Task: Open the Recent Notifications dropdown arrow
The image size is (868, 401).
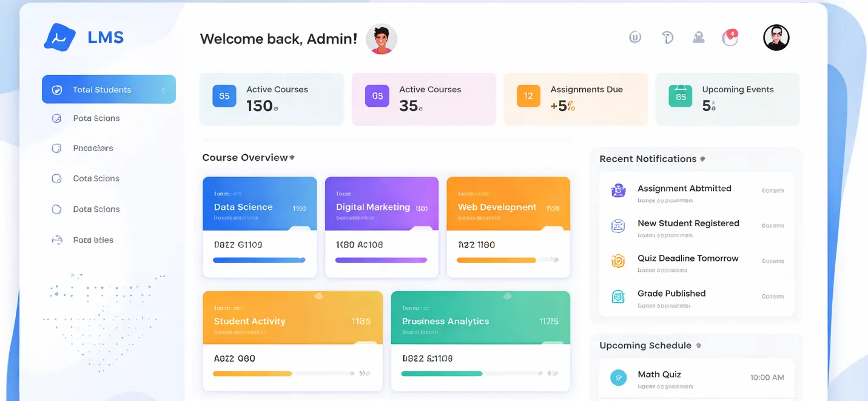Action: (x=702, y=159)
